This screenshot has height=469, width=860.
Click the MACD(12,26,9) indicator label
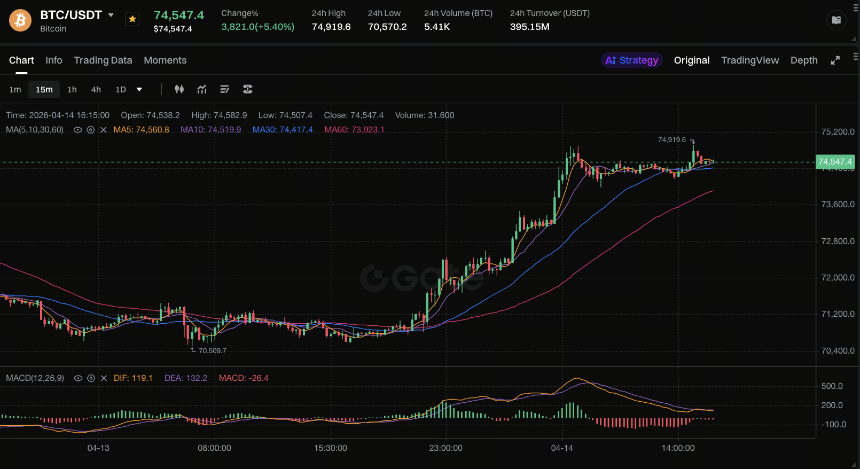point(35,378)
